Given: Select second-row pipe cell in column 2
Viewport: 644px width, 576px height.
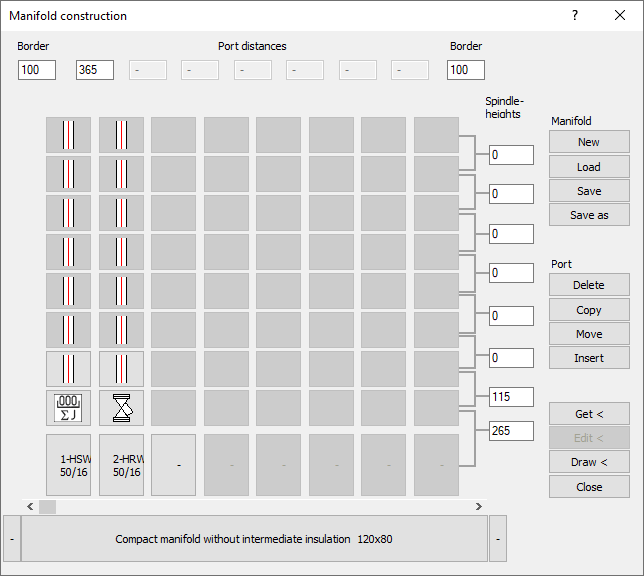Looking at the screenshot, I should [122, 174].
